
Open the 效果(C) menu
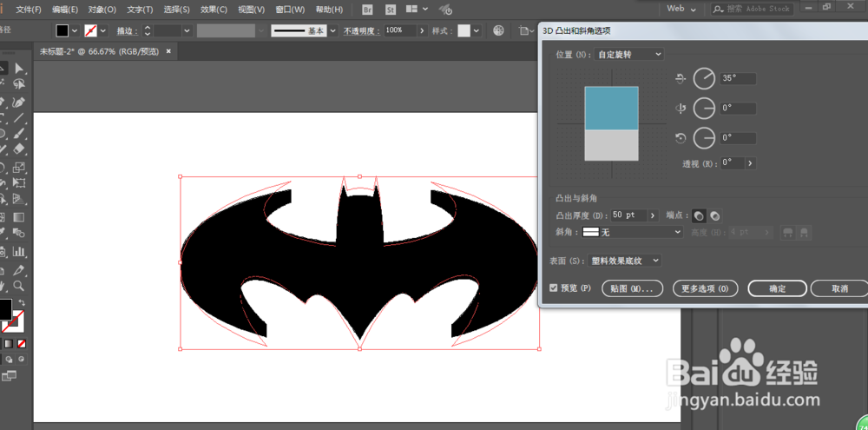(214, 10)
